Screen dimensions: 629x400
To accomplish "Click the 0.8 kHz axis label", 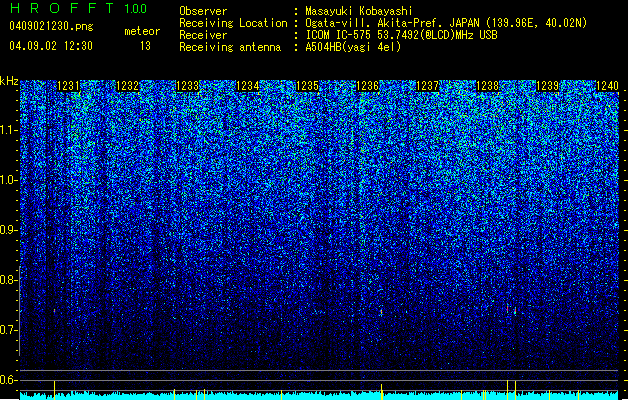I will (9, 280).
